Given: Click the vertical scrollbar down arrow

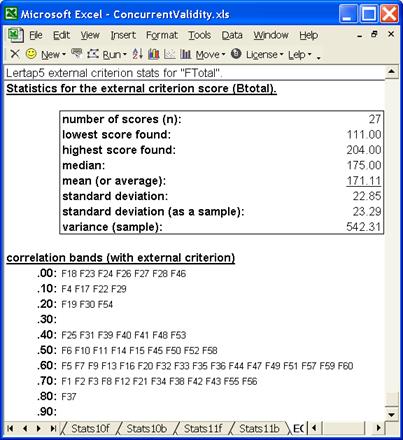Looking at the screenshot, I should click(x=392, y=415).
